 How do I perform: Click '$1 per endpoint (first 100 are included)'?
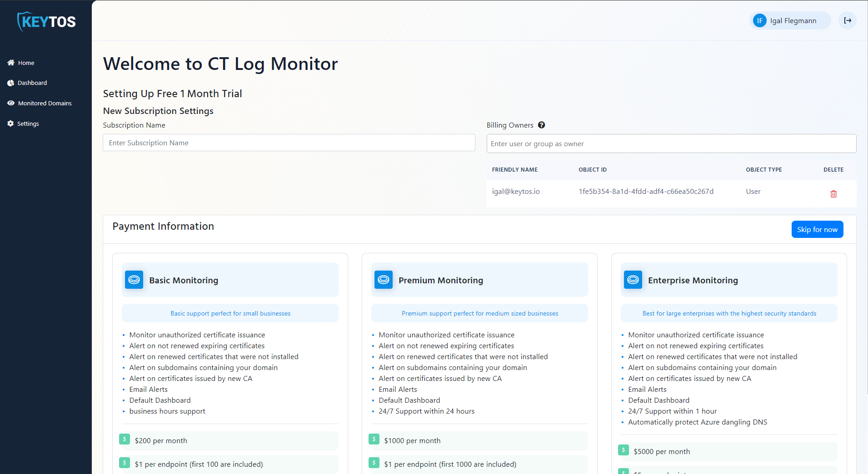pyautogui.click(x=199, y=464)
